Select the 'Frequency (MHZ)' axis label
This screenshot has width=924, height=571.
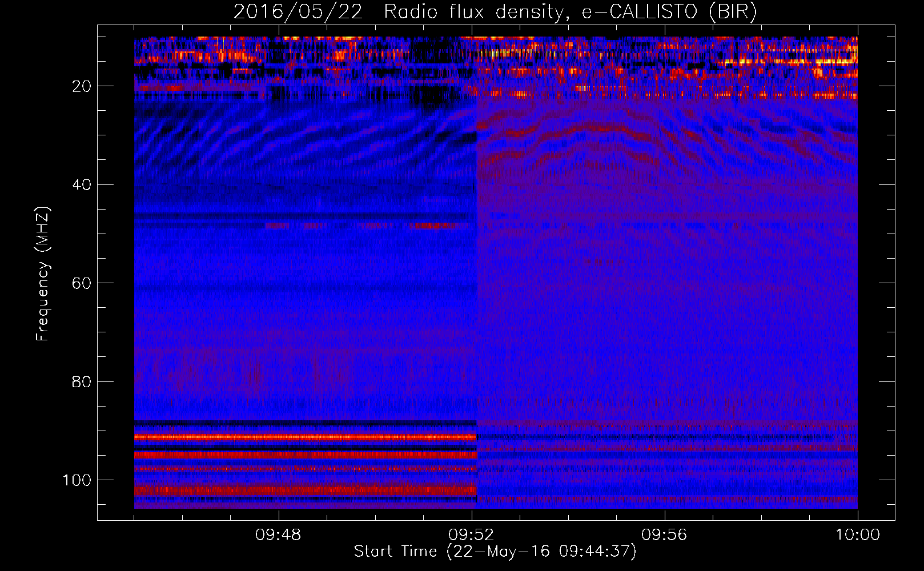click(43, 274)
